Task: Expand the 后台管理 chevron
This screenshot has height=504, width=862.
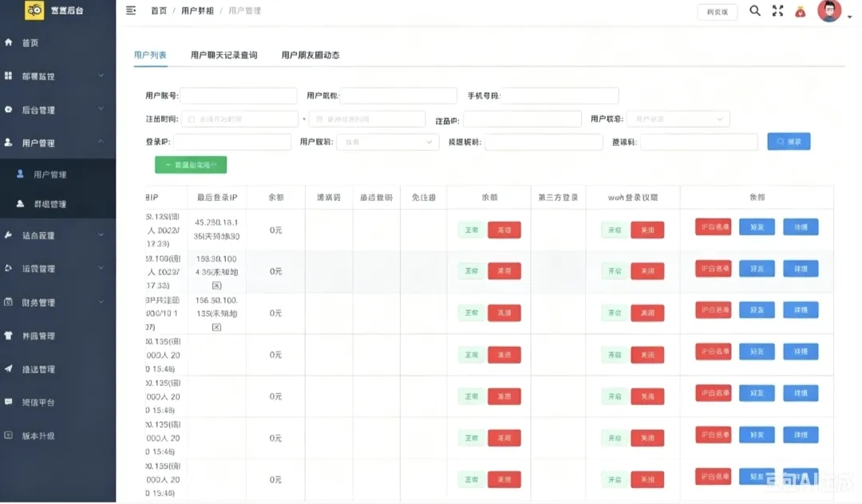Action: pyautogui.click(x=101, y=108)
